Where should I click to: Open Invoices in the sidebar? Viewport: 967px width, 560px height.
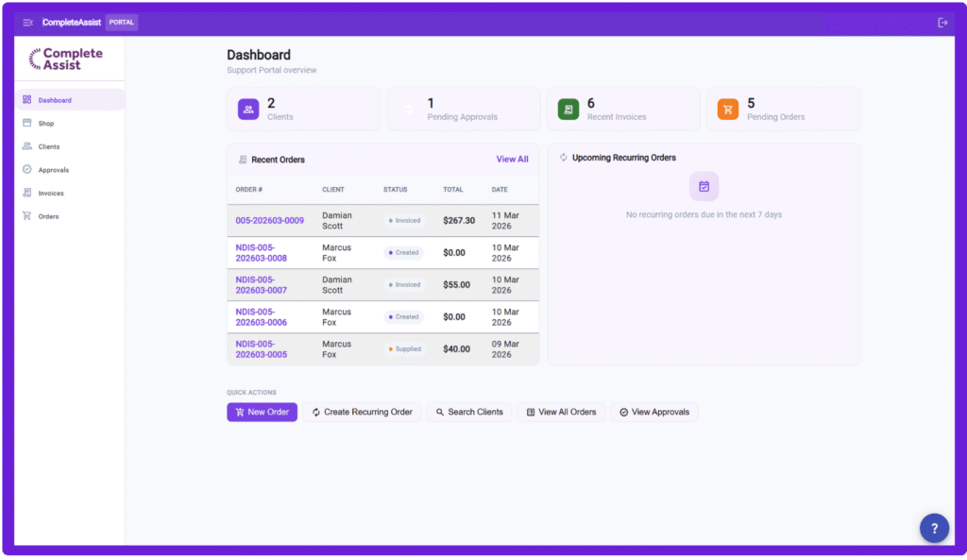51,194
